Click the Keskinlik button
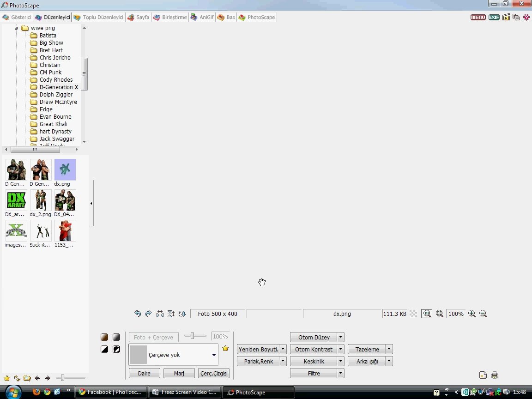This screenshot has height=399, width=532. coord(314,361)
